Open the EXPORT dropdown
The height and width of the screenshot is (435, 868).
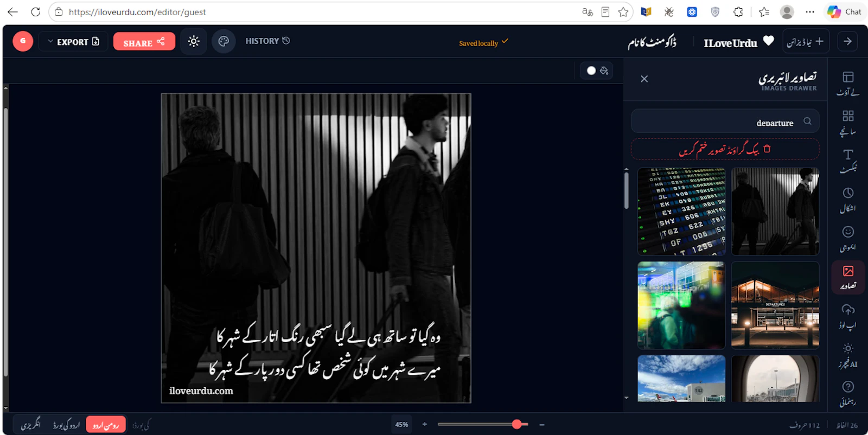[x=73, y=41]
